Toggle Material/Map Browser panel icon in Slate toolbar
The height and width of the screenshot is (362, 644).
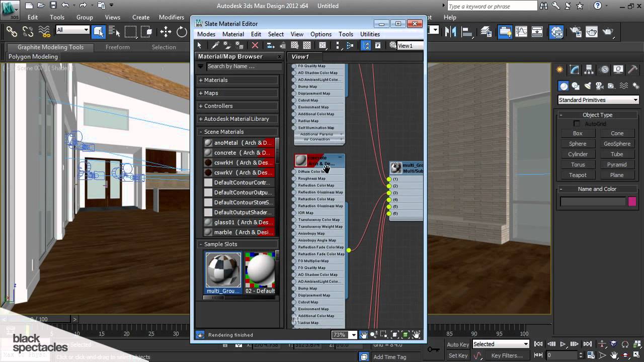[x=366, y=45]
